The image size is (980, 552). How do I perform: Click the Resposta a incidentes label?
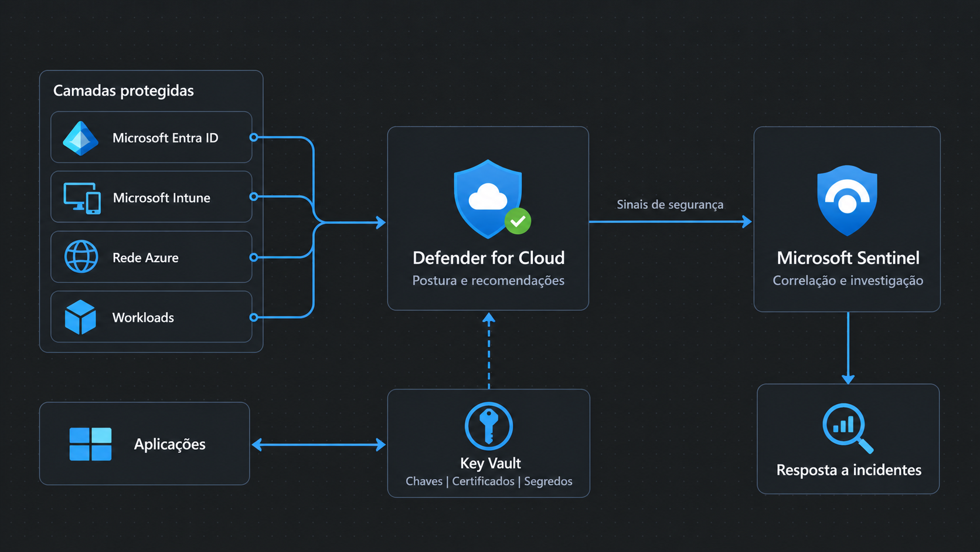(849, 470)
